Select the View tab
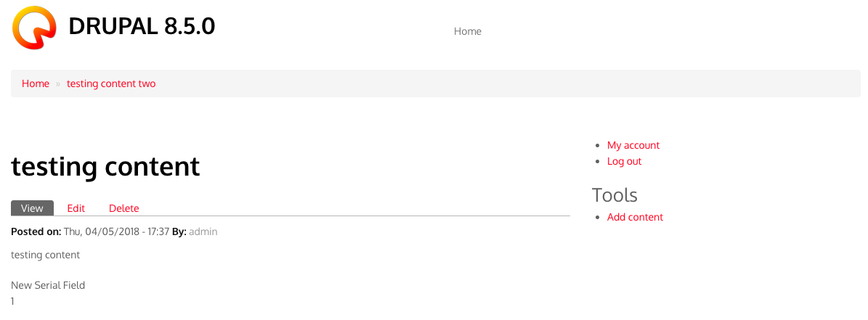The image size is (868, 320). click(32, 208)
